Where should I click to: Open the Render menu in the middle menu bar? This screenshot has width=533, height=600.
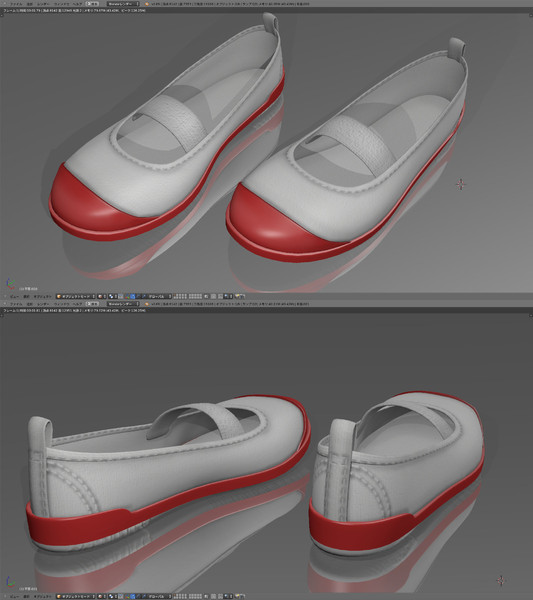(x=44, y=304)
